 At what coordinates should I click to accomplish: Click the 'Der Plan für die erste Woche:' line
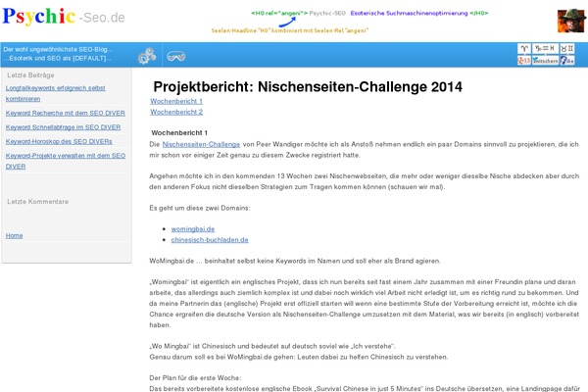195,378
